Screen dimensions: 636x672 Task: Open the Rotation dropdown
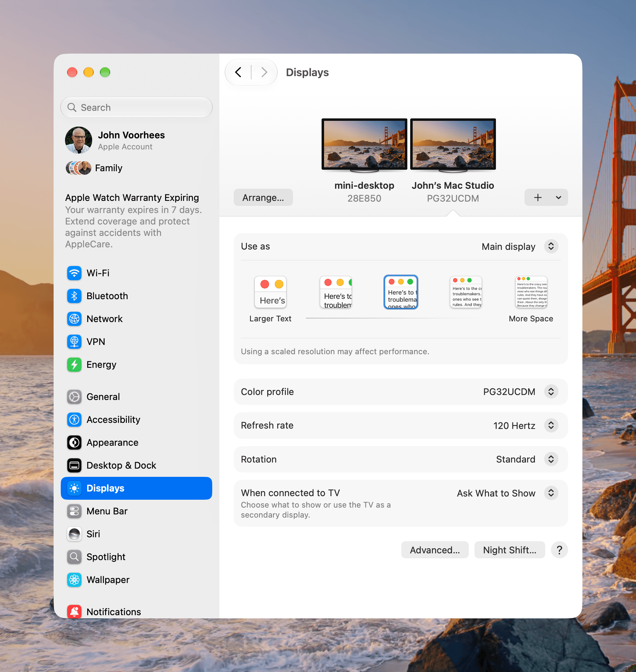(x=551, y=459)
